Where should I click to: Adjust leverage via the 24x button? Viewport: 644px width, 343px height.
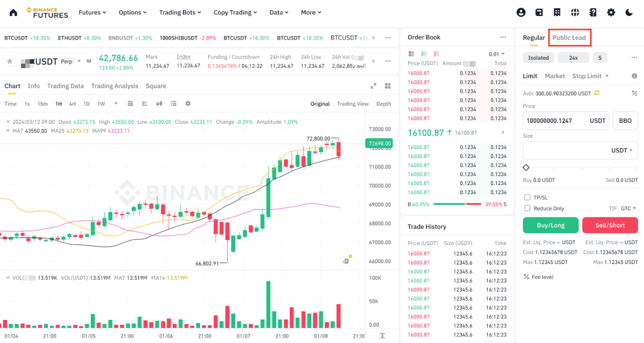tap(574, 58)
